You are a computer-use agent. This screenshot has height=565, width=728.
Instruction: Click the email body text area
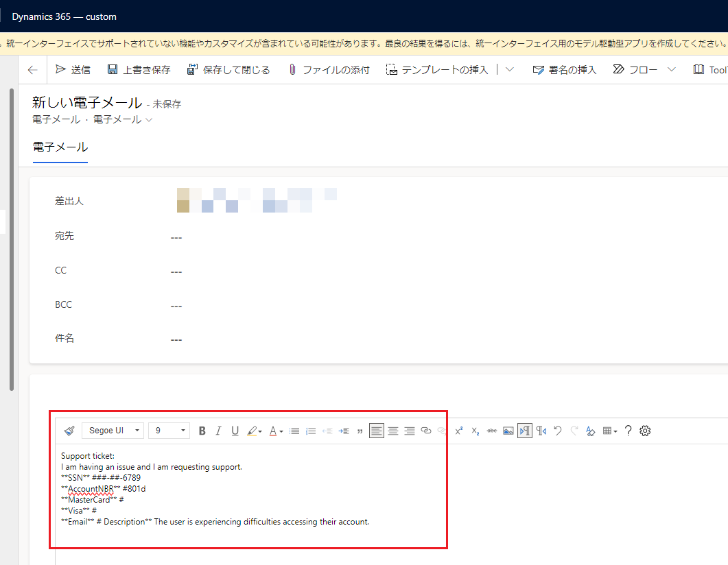coord(390,503)
